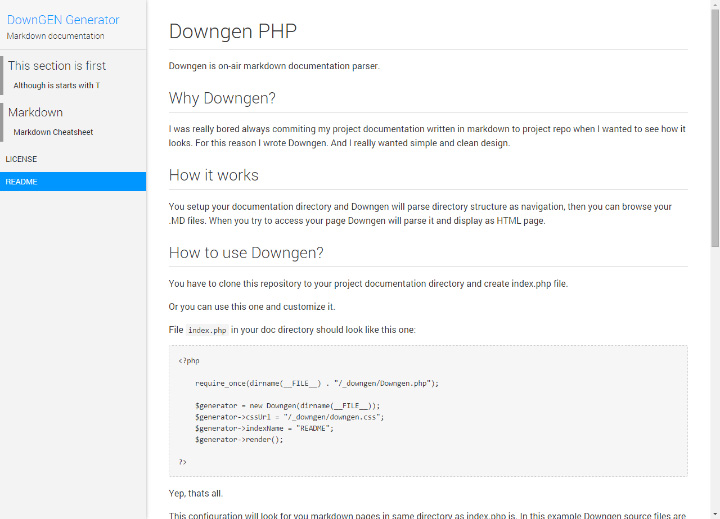Click the 'How to use Downgen?' heading
Screen dimensions: 720x519
coord(246,253)
